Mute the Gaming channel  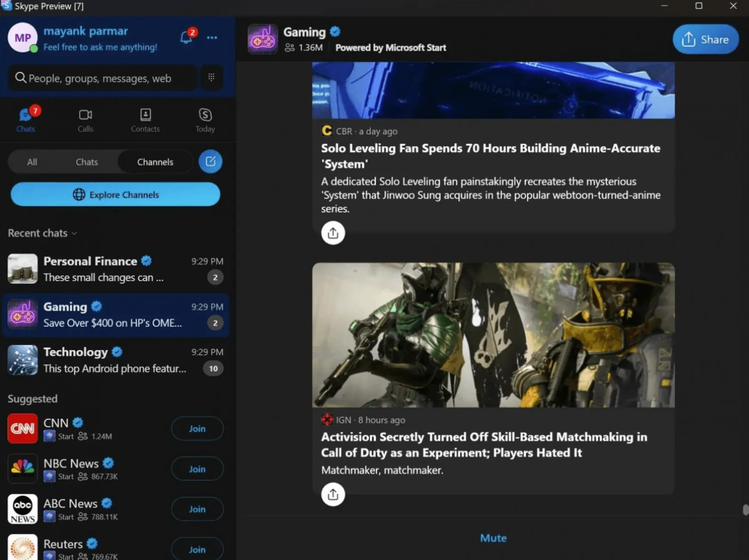[x=493, y=538]
